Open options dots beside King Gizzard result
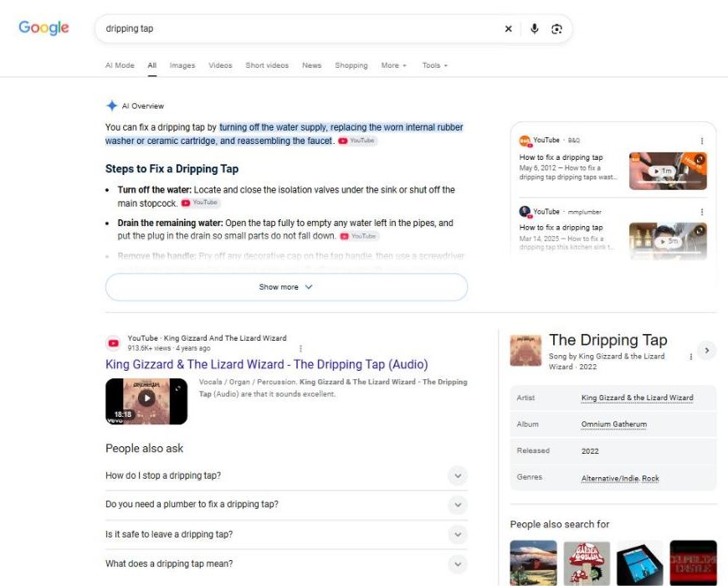Image resolution: width=728 pixels, height=586 pixels. click(301, 348)
